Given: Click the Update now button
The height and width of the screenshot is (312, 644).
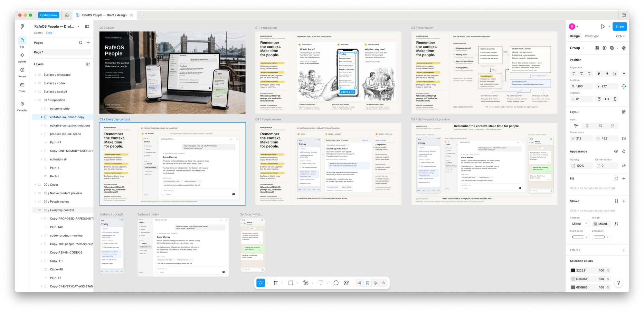Looking at the screenshot, I should point(49,15).
